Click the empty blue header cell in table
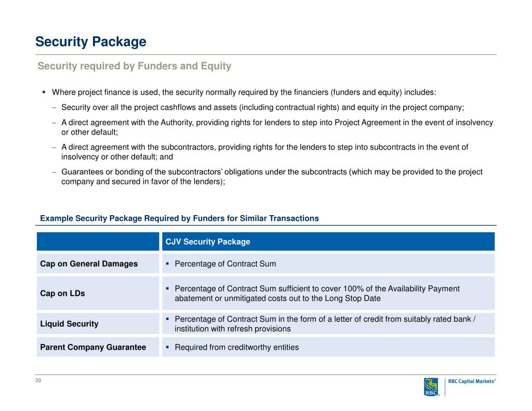 click(x=98, y=242)
